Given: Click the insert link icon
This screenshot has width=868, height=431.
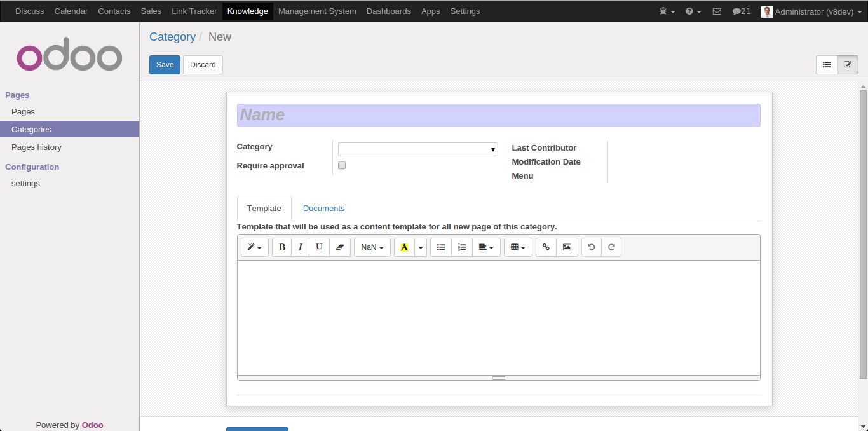Looking at the screenshot, I should pyautogui.click(x=546, y=247).
